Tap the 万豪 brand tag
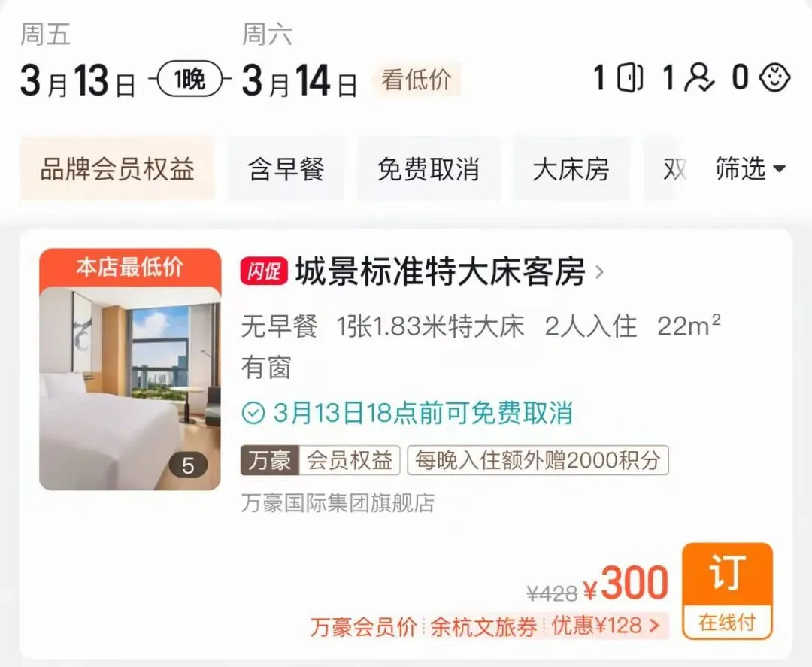 (x=269, y=460)
